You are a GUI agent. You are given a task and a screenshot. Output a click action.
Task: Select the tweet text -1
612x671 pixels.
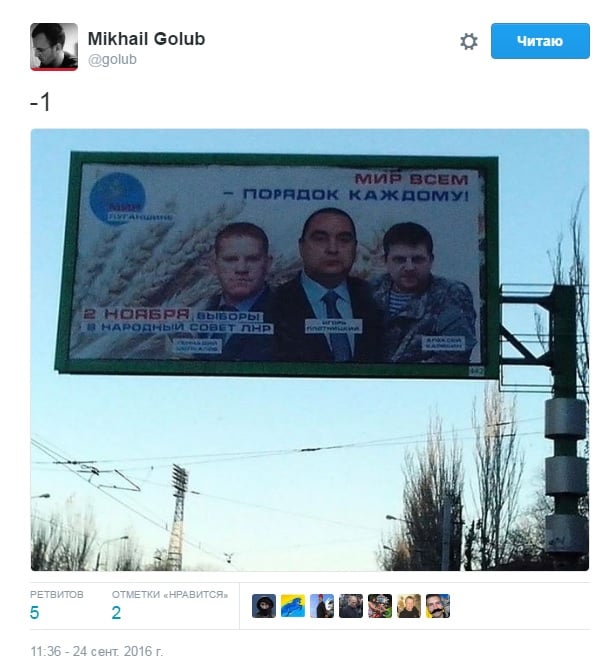pyautogui.click(x=41, y=103)
